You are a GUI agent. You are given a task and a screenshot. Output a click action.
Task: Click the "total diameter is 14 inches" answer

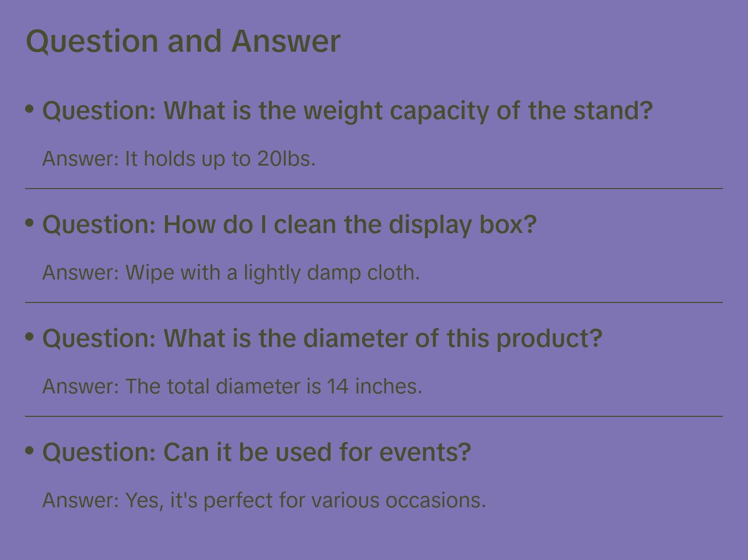point(232,387)
